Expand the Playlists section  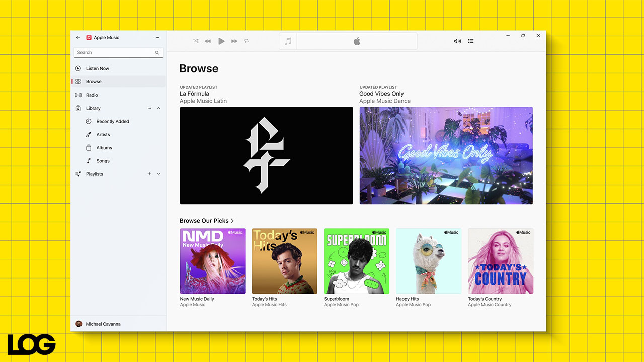click(159, 174)
